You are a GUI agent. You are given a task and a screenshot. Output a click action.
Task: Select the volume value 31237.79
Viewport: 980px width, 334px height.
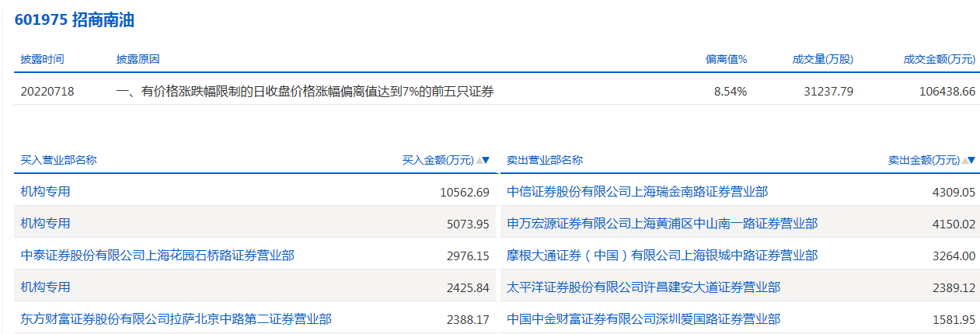[828, 91]
